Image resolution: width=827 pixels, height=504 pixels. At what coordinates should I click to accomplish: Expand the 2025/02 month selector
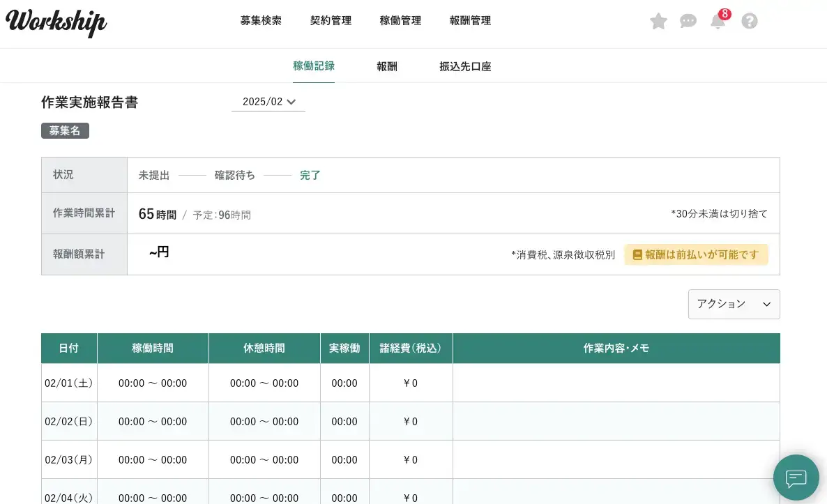pos(268,102)
